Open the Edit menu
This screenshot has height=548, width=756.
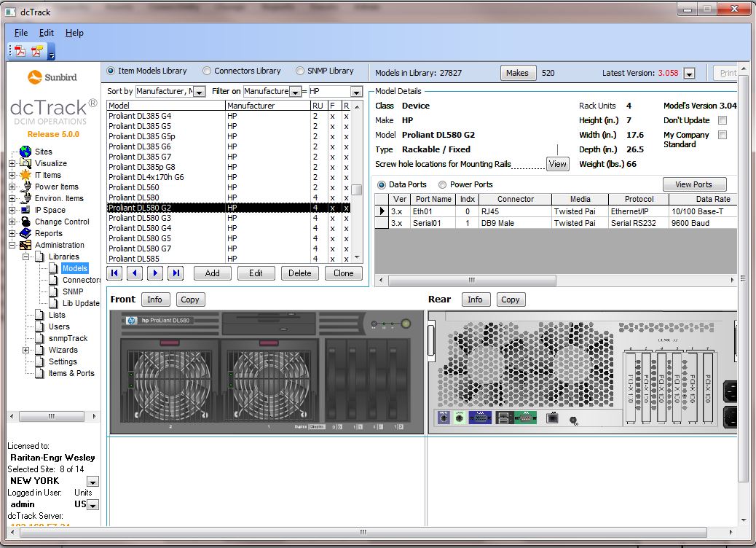coord(47,33)
